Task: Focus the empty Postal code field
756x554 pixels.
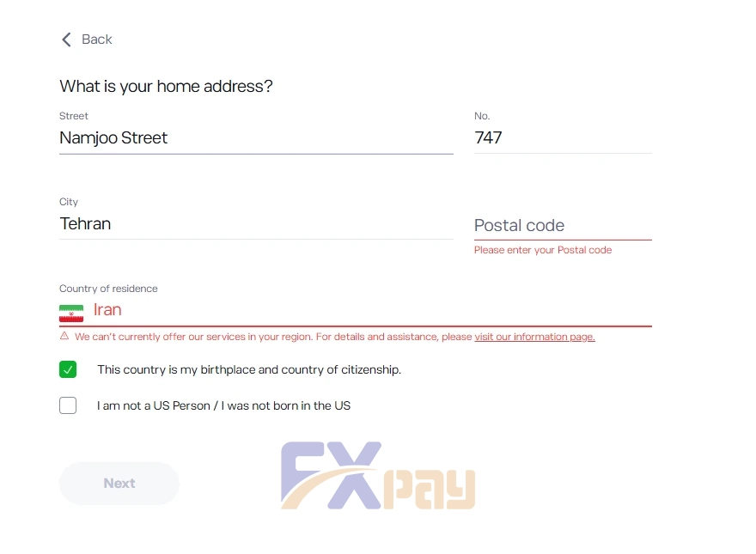Action: click(x=562, y=226)
